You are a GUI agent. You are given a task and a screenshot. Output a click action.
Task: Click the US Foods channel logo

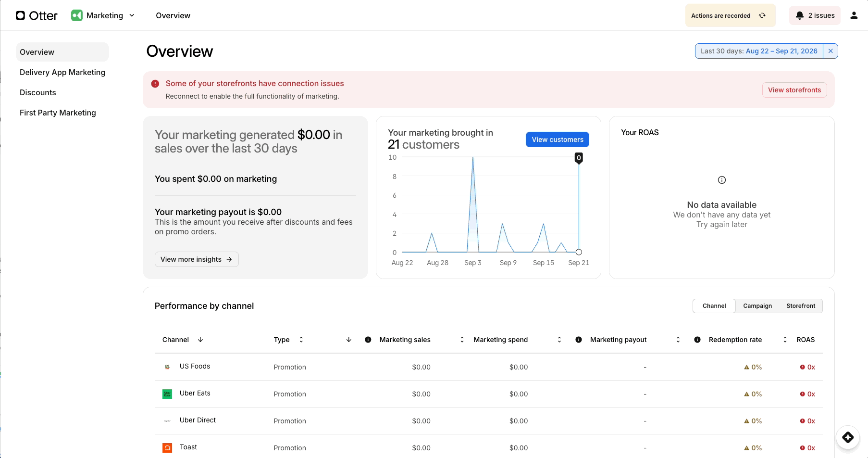click(167, 367)
